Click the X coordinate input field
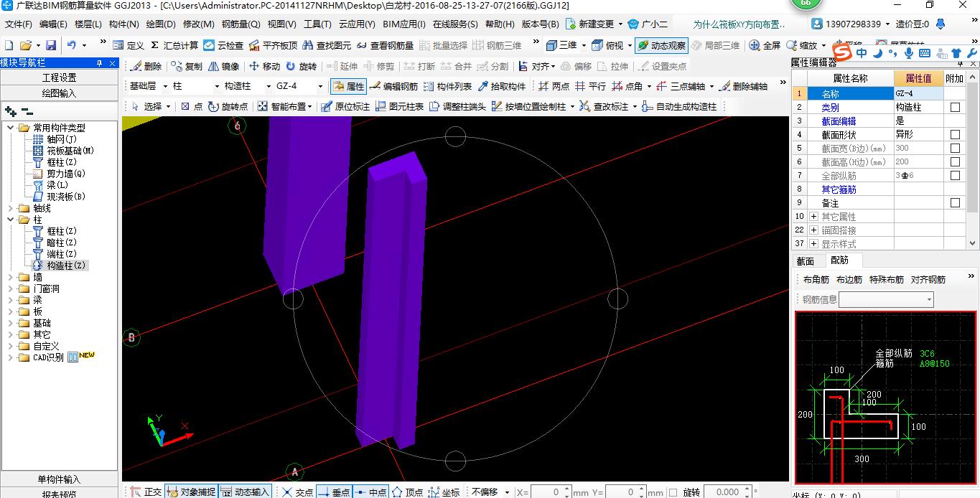Viewport: 980px width, 498px height. pos(551,492)
